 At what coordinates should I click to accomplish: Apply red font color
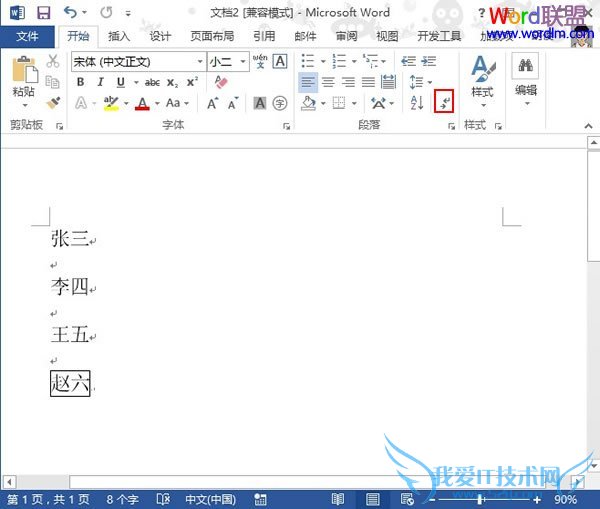(142, 103)
